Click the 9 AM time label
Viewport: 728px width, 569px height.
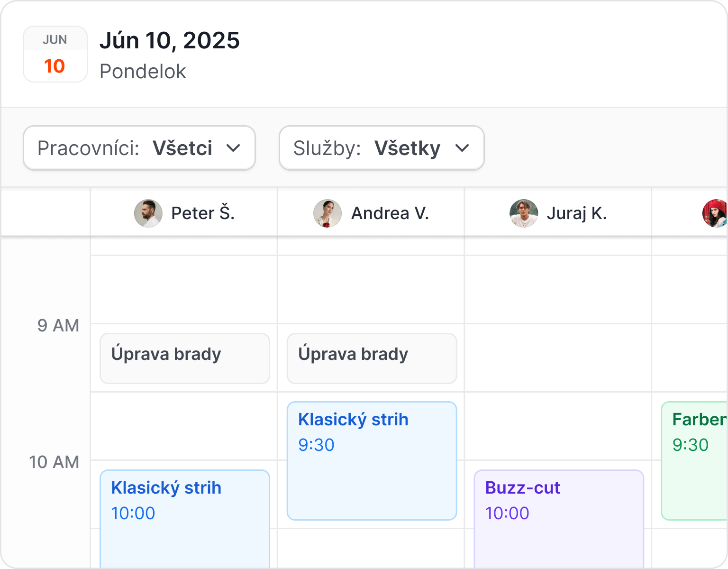pyautogui.click(x=58, y=326)
